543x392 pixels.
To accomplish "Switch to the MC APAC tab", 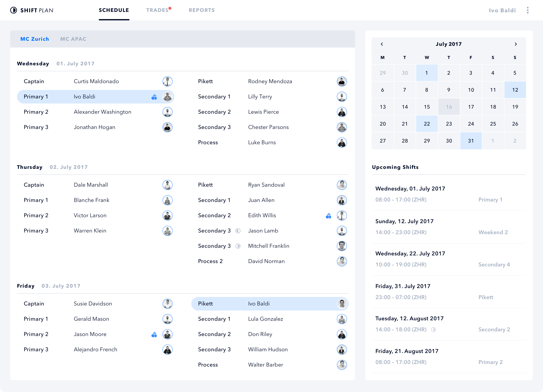I will point(73,39).
